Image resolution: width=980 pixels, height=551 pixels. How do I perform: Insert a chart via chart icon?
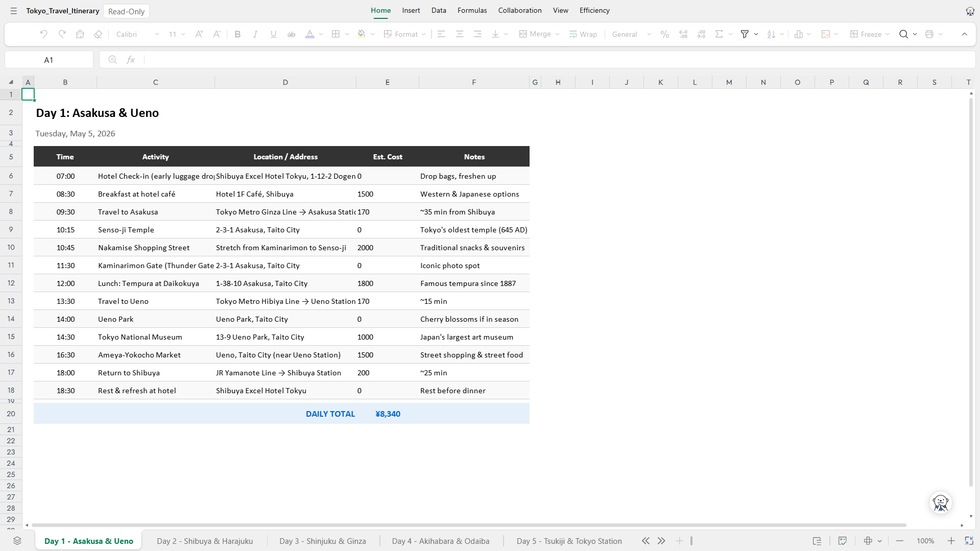pyautogui.click(x=799, y=34)
